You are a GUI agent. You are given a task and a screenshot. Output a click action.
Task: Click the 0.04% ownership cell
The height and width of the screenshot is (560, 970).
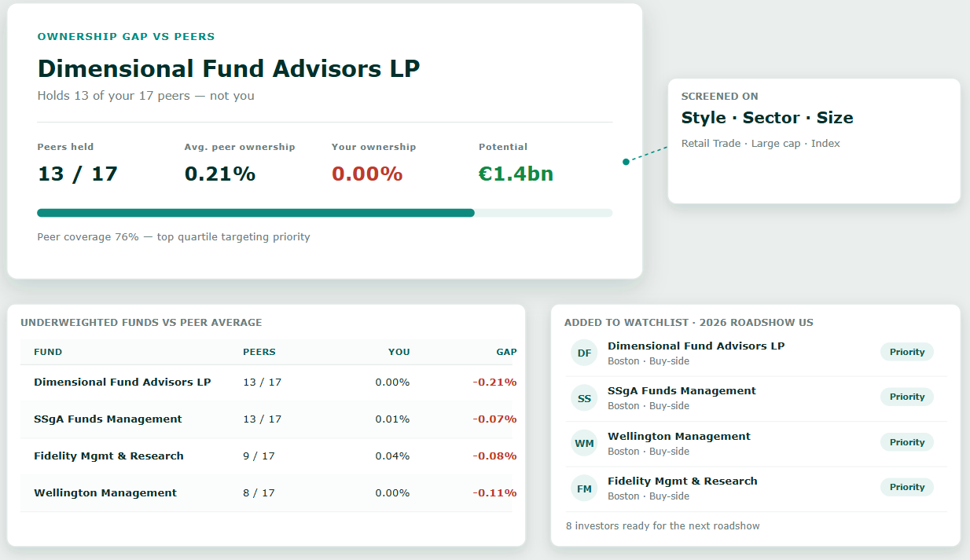[x=392, y=456]
